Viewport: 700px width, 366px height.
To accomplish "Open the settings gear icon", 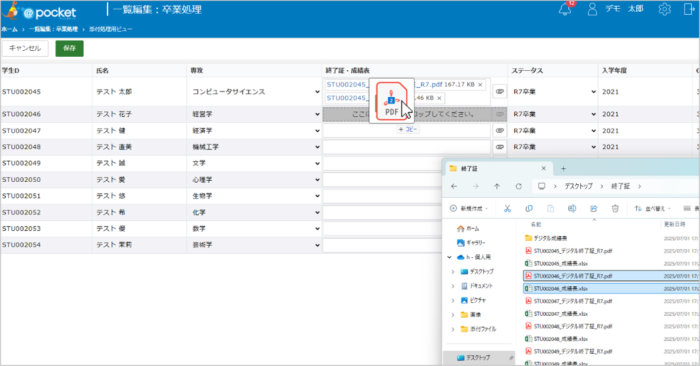I will [664, 9].
